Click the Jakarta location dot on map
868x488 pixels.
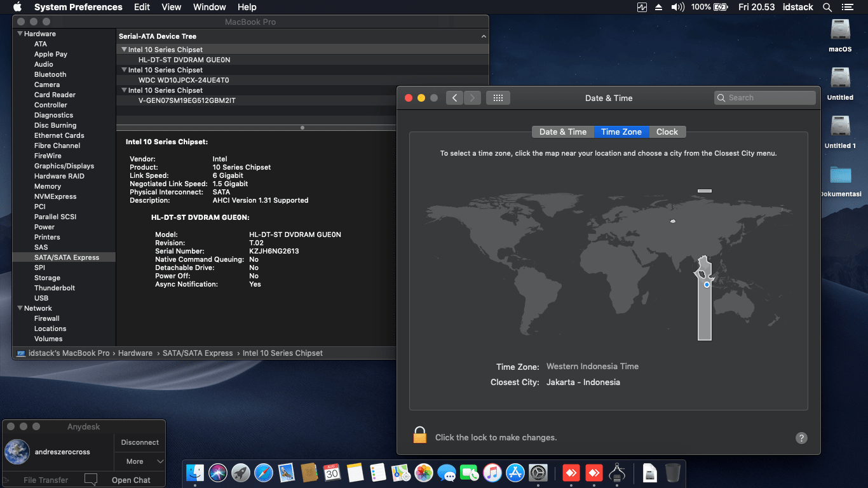[707, 285]
